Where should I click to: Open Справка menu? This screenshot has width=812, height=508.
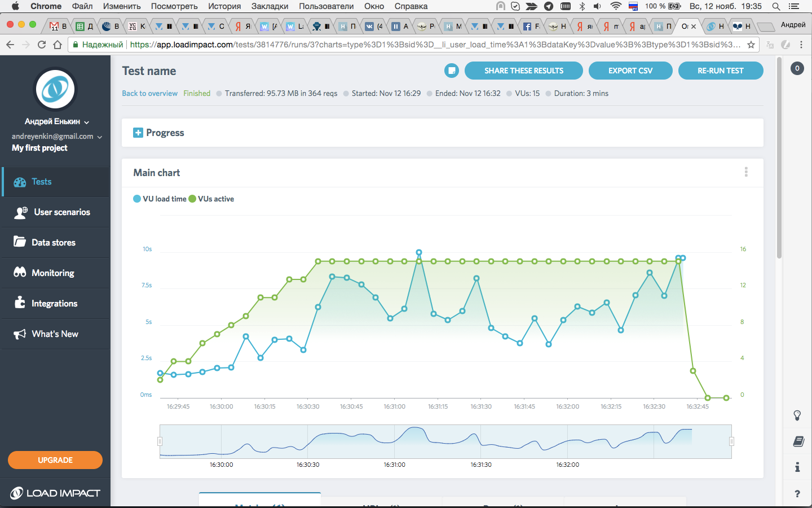411,6
